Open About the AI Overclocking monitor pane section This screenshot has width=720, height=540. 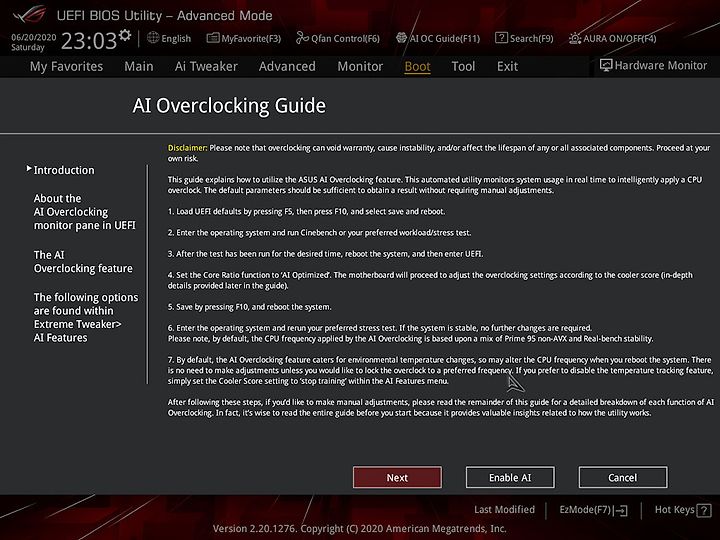click(x=84, y=212)
